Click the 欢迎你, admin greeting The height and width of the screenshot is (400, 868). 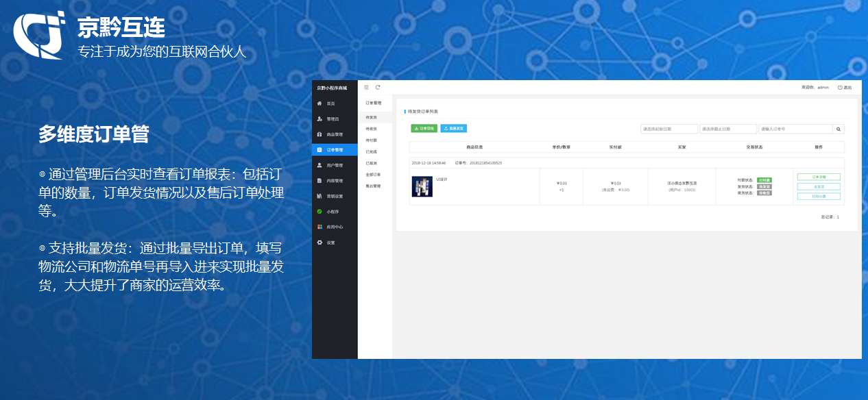815,88
